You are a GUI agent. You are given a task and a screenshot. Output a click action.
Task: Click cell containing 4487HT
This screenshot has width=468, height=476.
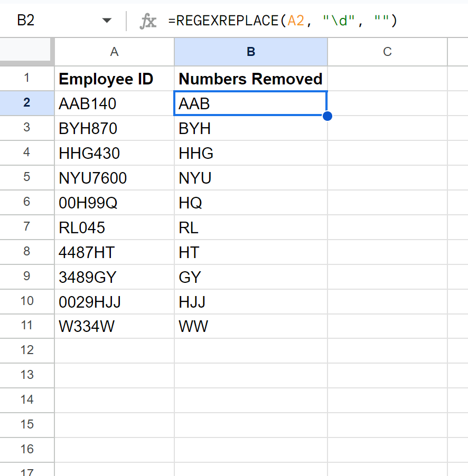tap(114, 252)
